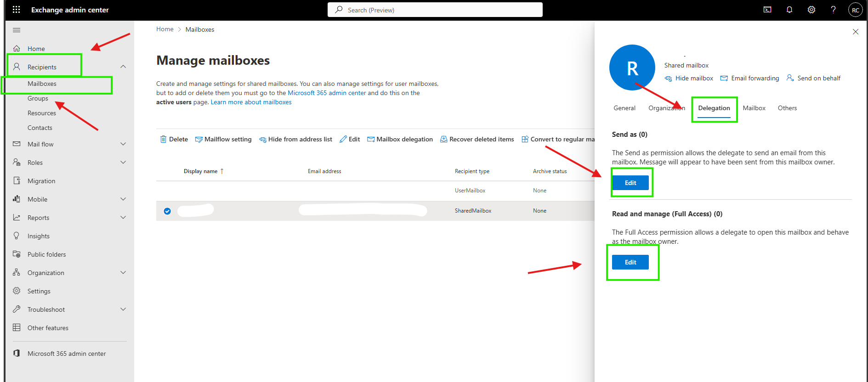Image resolution: width=868 pixels, height=382 pixels.
Task: Sort by Display name column header
Action: tap(204, 171)
